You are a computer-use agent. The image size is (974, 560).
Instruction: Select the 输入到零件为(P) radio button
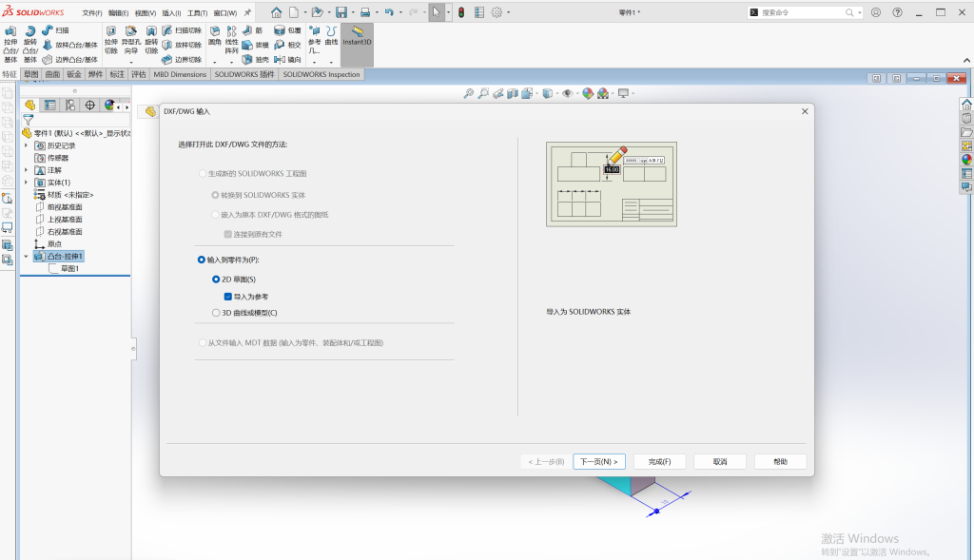click(202, 260)
